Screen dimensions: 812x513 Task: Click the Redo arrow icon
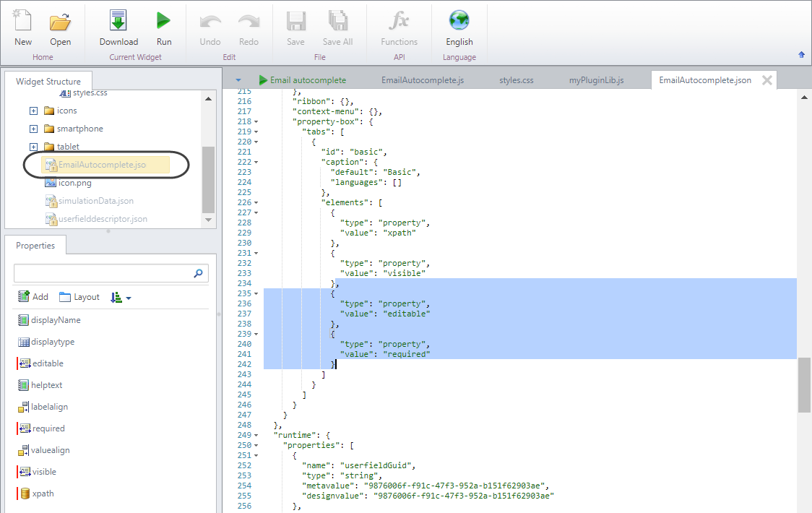[249, 22]
